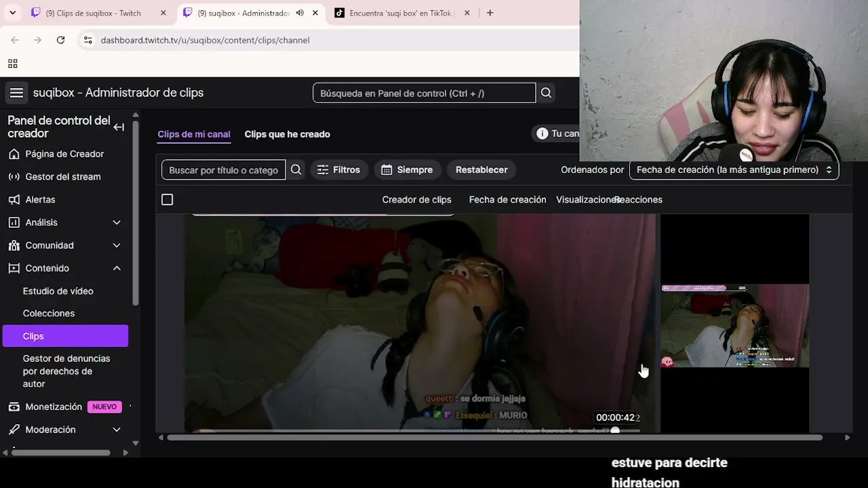Click the 'suqibox - Administrador de clips' title
Screen dimensions: 868x488
118,93
